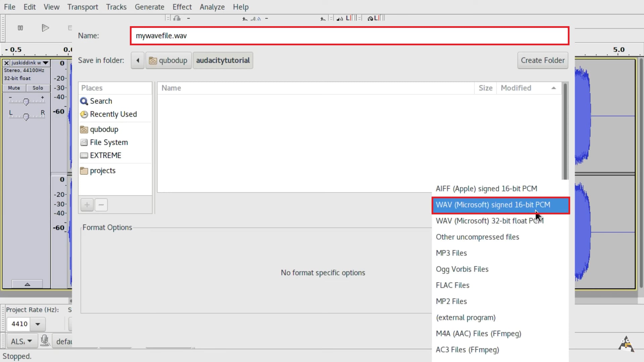Click the File System drive icon

(x=84, y=143)
